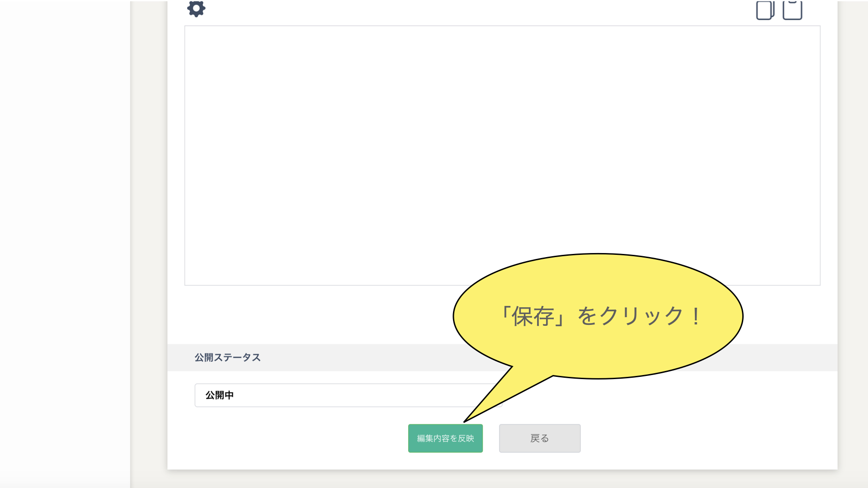Click the copy content icon
868x488 pixels.
(765, 9)
